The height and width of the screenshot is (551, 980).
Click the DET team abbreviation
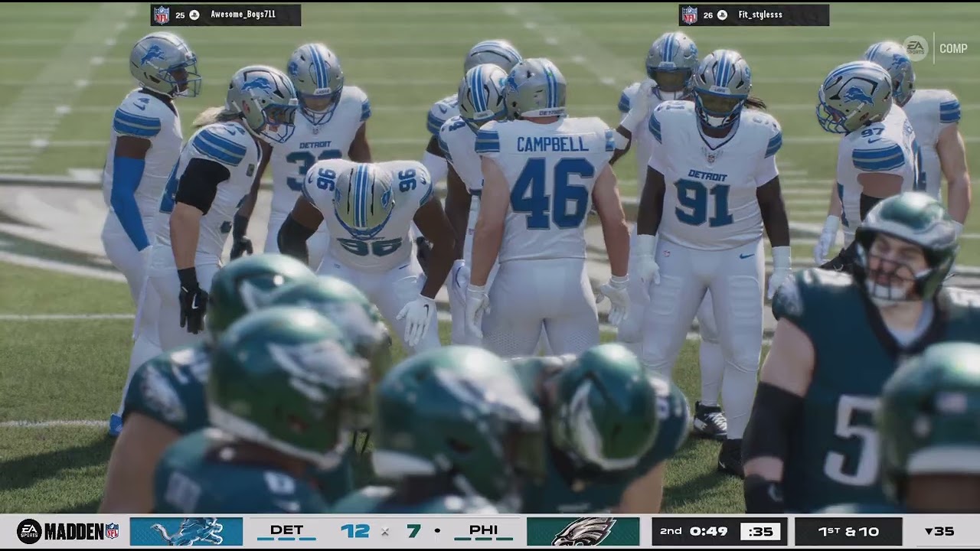pyautogui.click(x=287, y=530)
